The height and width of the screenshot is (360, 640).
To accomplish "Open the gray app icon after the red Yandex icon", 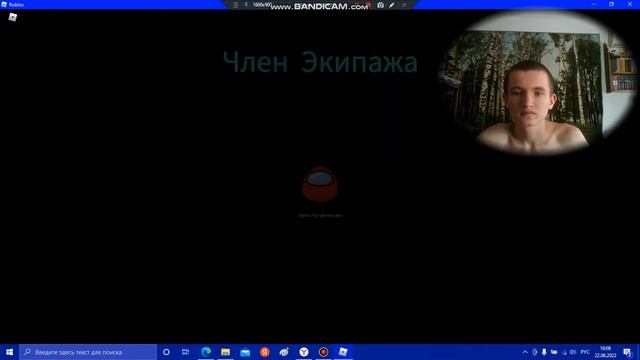I will (284, 352).
